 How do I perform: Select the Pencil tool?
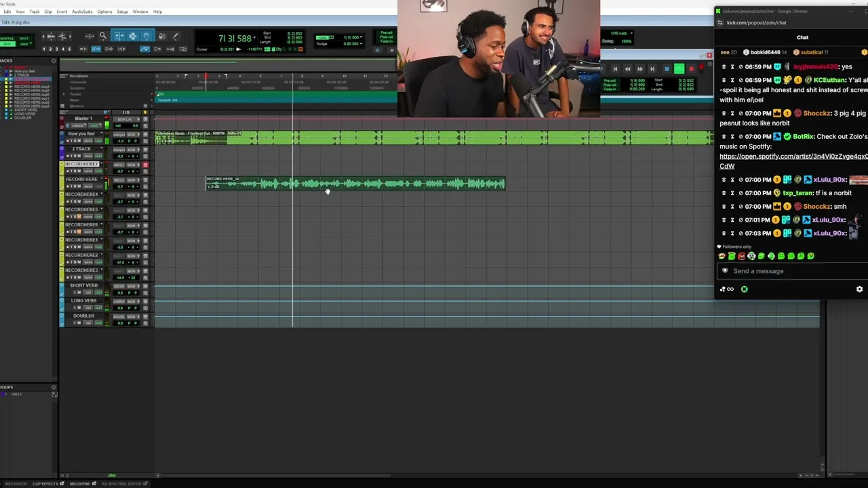[176, 36]
